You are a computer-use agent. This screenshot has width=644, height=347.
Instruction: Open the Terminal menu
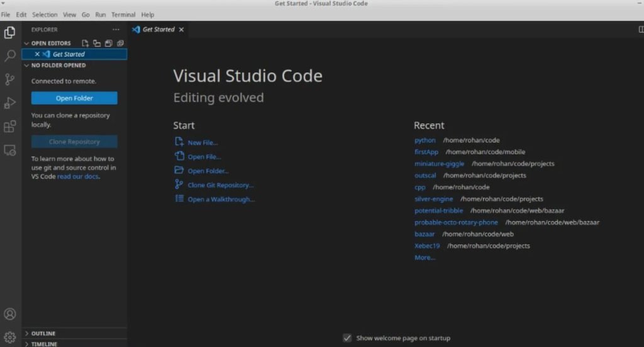point(123,14)
